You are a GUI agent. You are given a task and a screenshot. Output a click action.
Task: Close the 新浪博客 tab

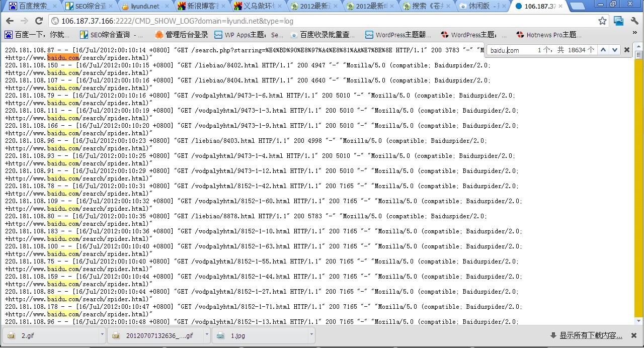(x=223, y=7)
